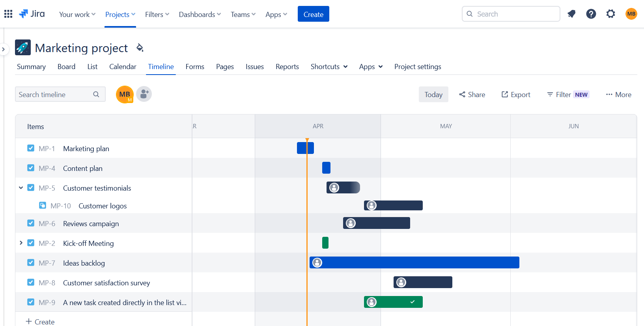Expand the Kick-off Meeting row
644x326 pixels.
click(x=21, y=243)
